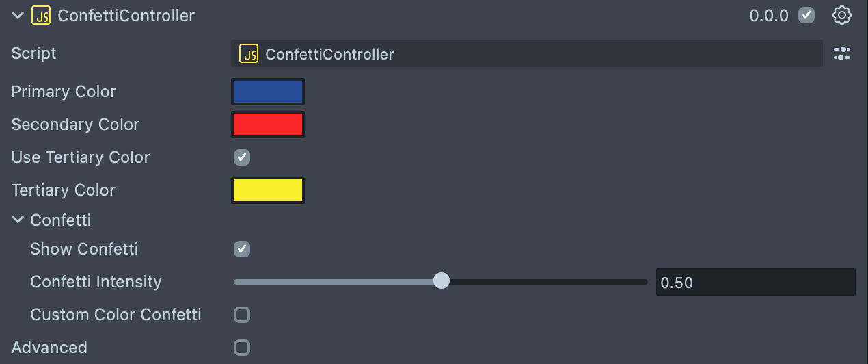
Task: Click the Confetti group label
Action: point(61,220)
